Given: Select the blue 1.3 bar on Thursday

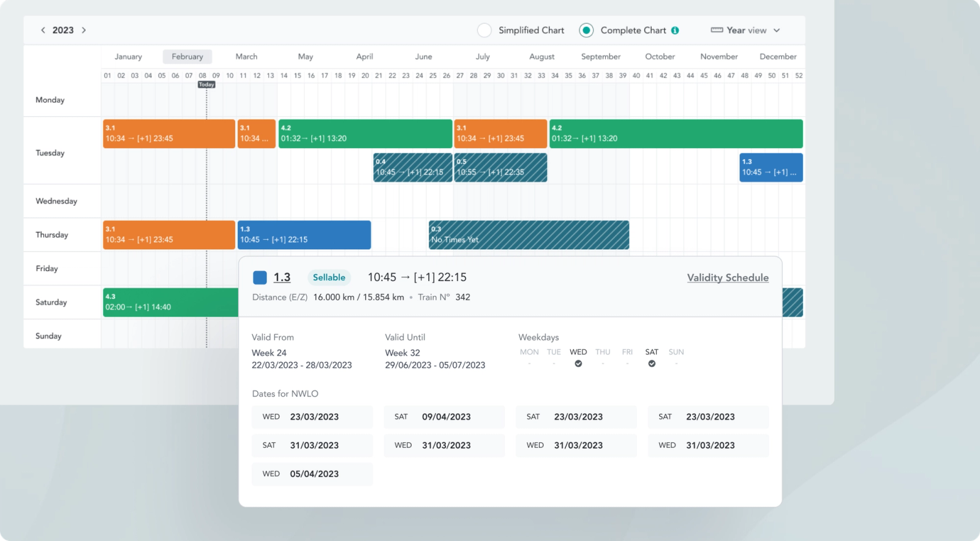Looking at the screenshot, I should click(304, 234).
